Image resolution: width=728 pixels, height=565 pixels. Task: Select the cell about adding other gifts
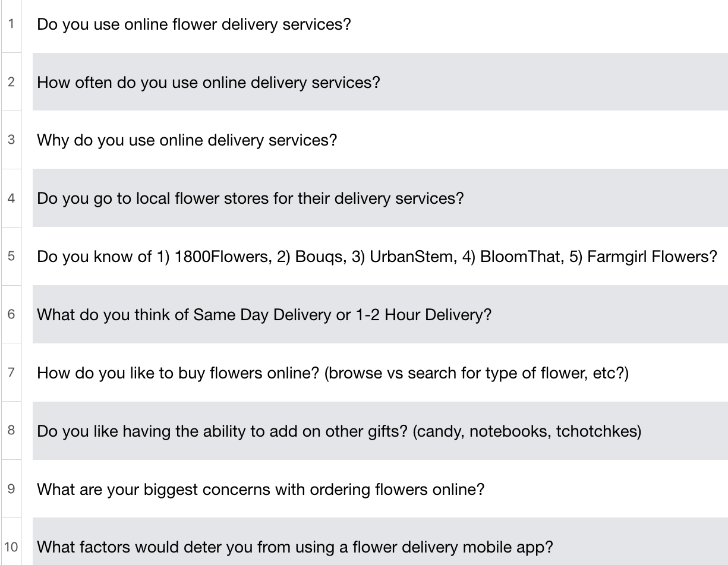coord(380,431)
